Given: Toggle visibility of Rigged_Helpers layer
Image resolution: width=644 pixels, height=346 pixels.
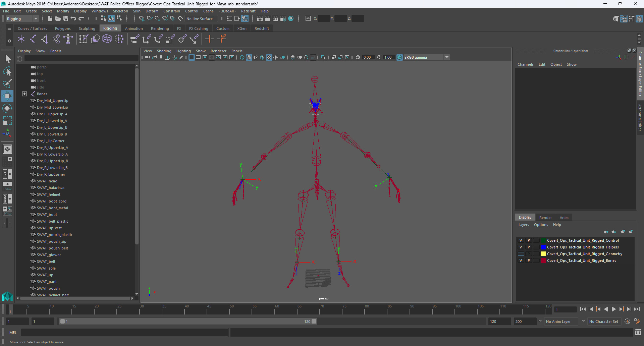Looking at the screenshot, I should pyautogui.click(x=521, y=247).
